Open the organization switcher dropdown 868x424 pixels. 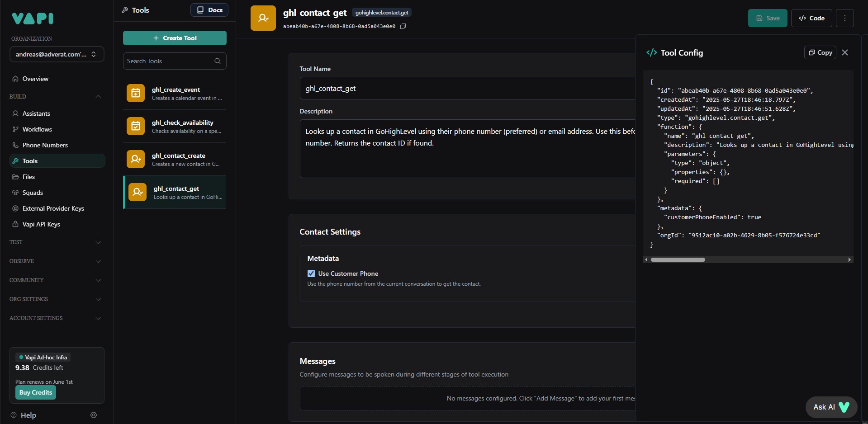click(57, 54)
